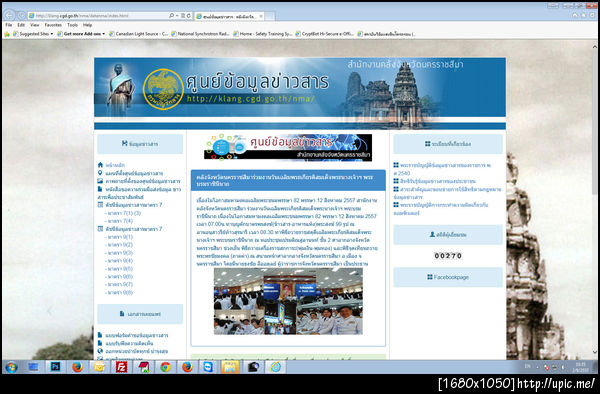Image resolution: width=600 pixels, height=394 pixels.
Task: Open Home - Safety Training favorite
Action: pos(262,34)
